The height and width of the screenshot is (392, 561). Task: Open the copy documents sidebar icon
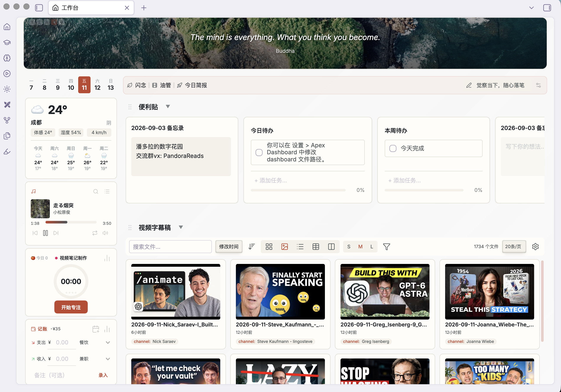click(7, 136)
